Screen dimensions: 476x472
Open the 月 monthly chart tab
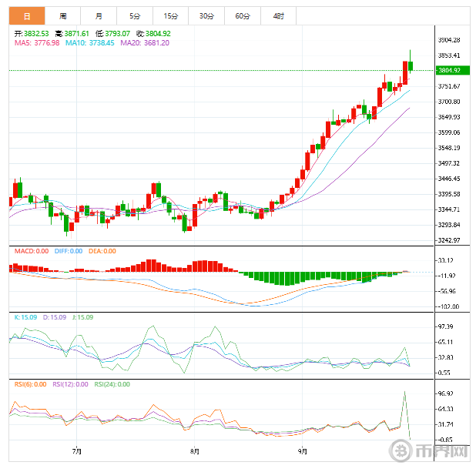tap(99, 15)
